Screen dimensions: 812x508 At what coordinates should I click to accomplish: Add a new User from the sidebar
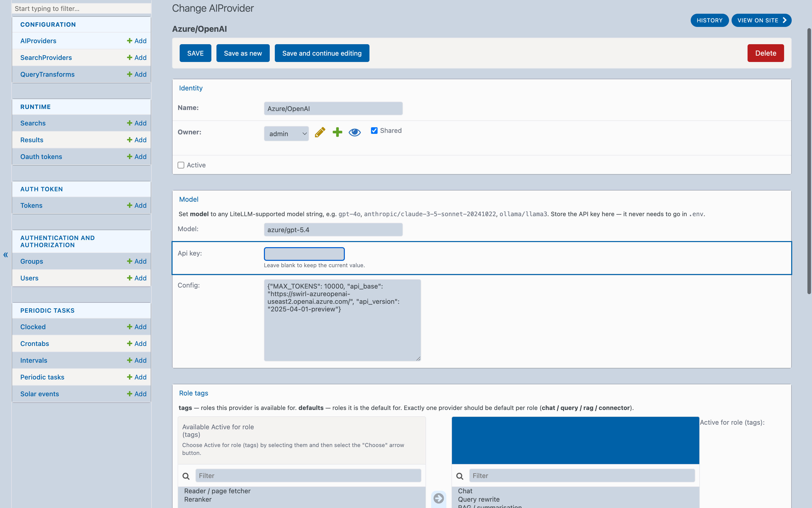point(137,278)
